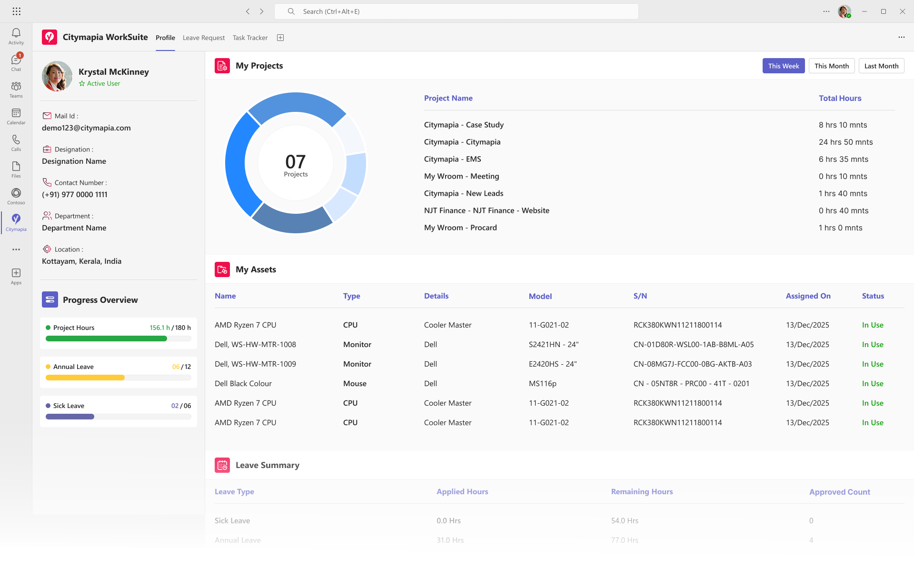Open Chat with unread badge

16,63
